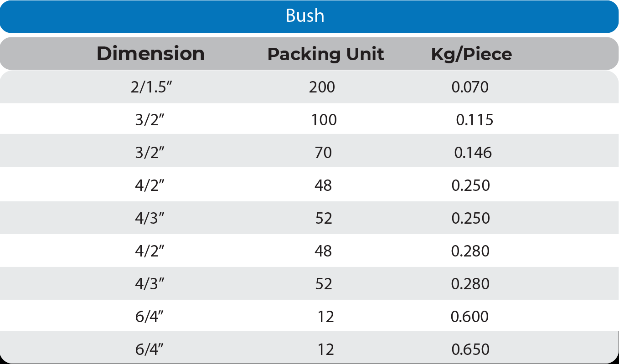Screen dimensions: 619x364
Task: Click the Packing Unit column header
Action: tap(325, 54)
